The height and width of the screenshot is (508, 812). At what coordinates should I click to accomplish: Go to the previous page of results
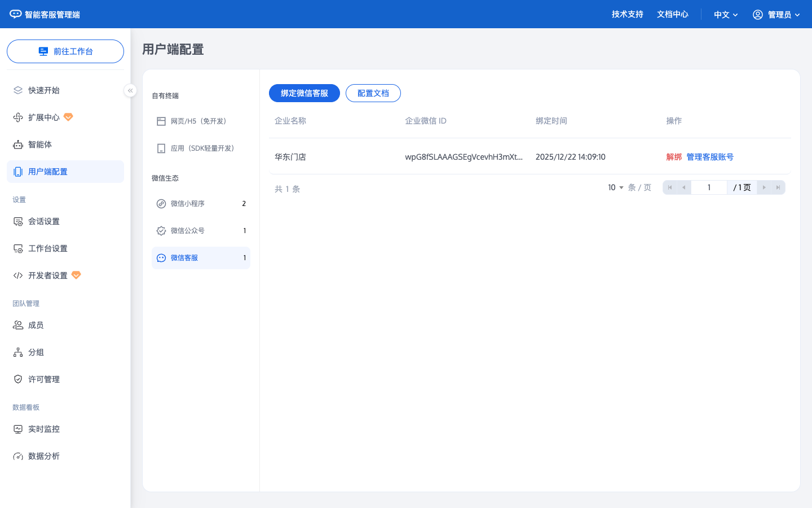click(x=684, y=187)
